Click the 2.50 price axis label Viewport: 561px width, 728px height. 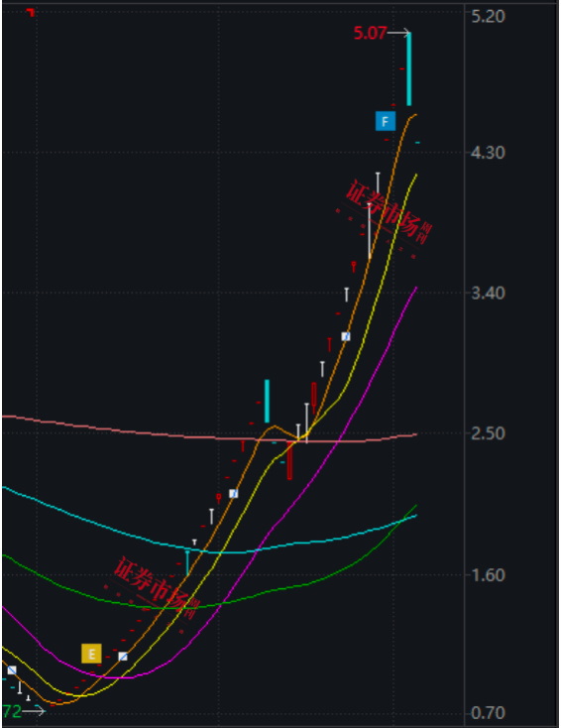488,433
